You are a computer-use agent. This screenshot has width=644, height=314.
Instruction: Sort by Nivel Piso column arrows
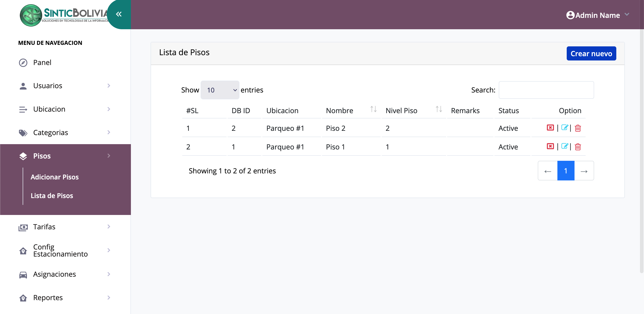coord(439,109)
